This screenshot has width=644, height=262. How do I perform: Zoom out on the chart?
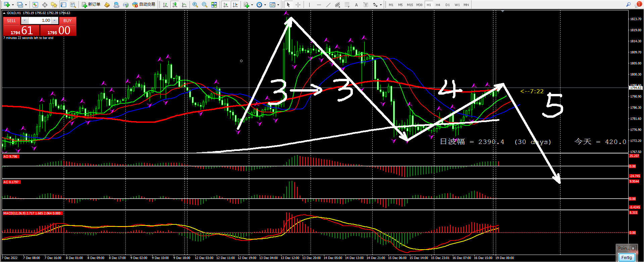(x=205, y=5)
